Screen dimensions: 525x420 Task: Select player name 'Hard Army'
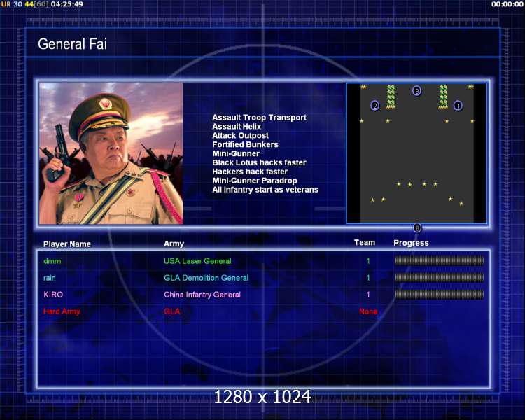[x=62, y=311]
